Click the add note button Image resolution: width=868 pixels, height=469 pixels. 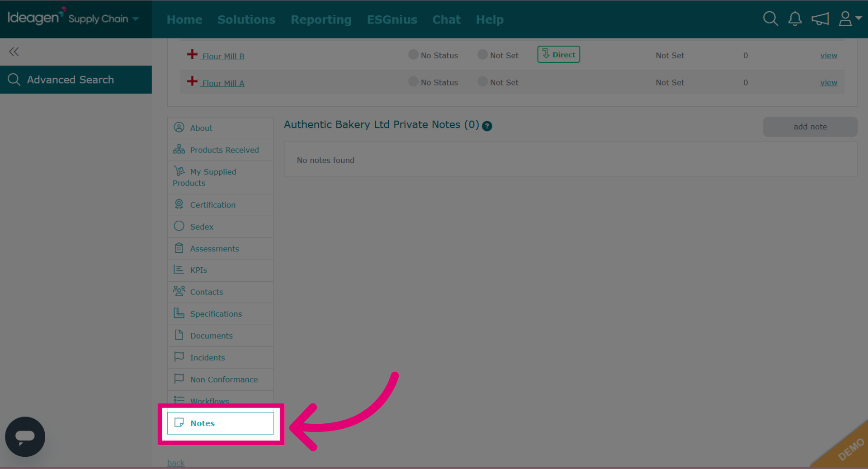tap(810, 127)
